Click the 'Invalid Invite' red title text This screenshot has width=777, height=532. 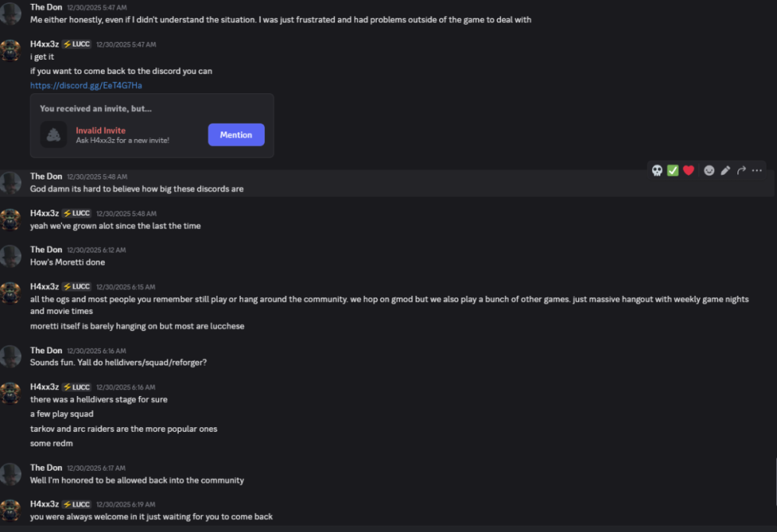click(100, 130)
